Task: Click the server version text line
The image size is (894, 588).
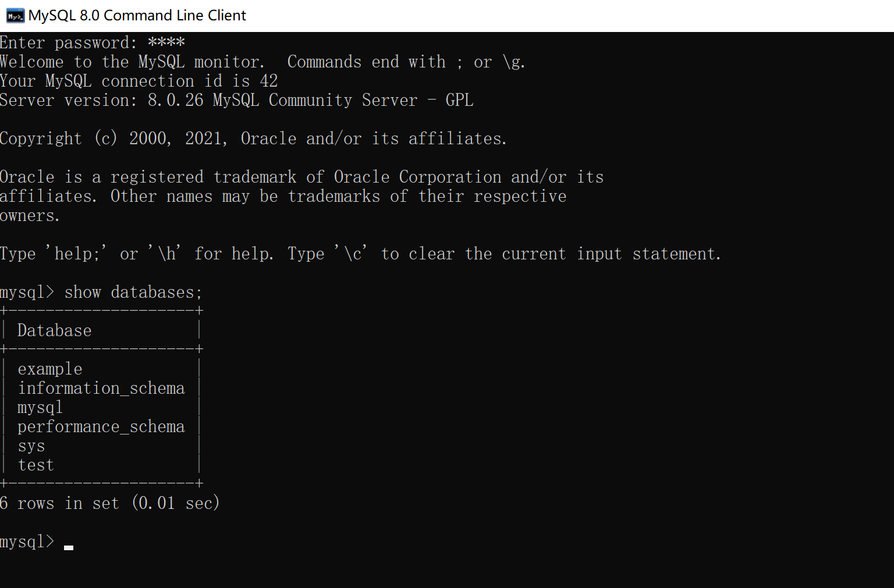Action: (x=236, y=100)
